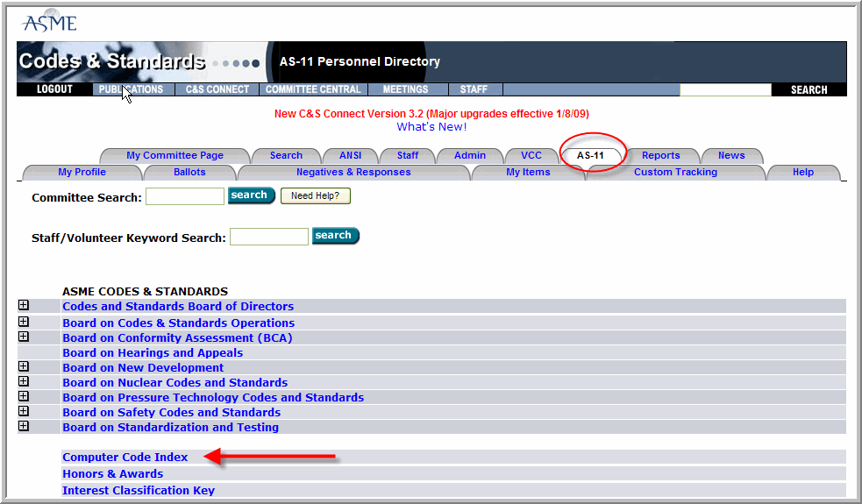The image size is (862, 504).
Task: Click the Codes & Standards banner image
Action: [x=142, y=61]
